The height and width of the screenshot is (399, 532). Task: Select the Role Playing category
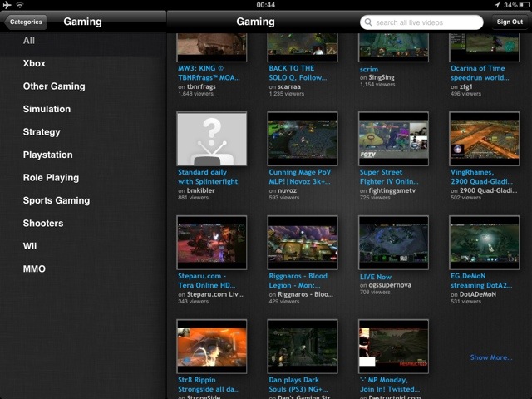[83, 177]
